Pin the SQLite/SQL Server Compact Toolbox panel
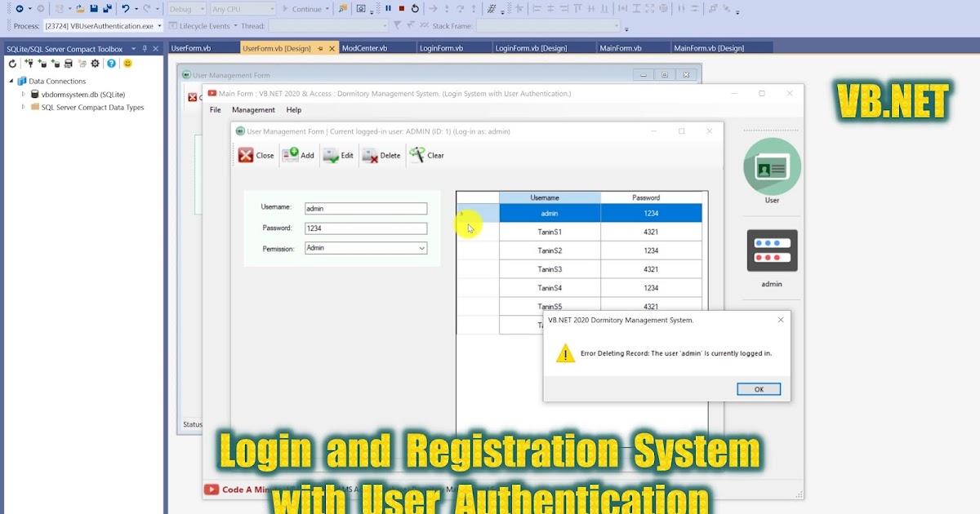 pyautogui.click(x=145, y=49)
